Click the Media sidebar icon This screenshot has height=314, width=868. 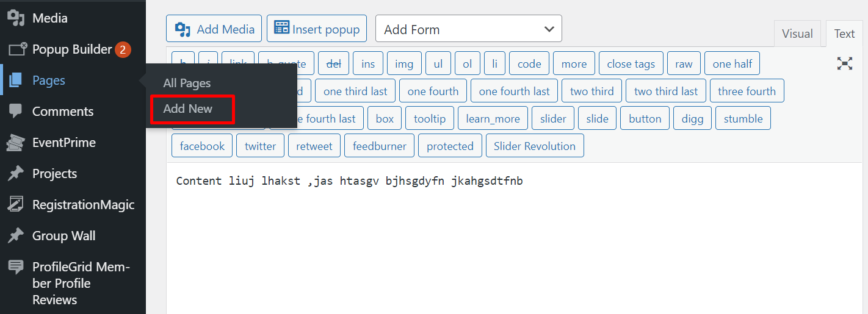coord(15,18)
